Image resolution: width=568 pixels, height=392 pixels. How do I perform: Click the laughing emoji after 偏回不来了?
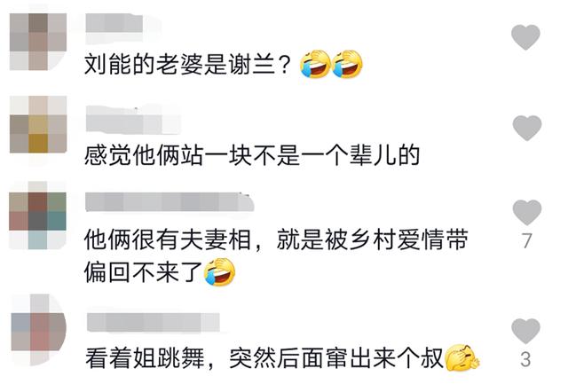(x=219, y=272)
